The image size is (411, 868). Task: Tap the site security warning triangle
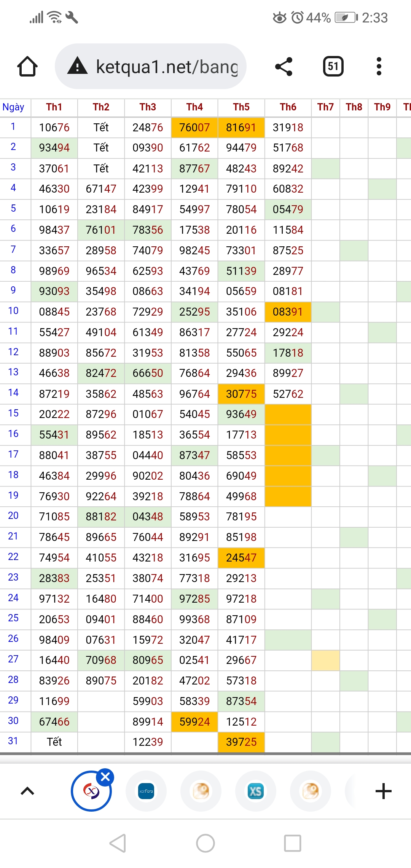tap(78, 66)
